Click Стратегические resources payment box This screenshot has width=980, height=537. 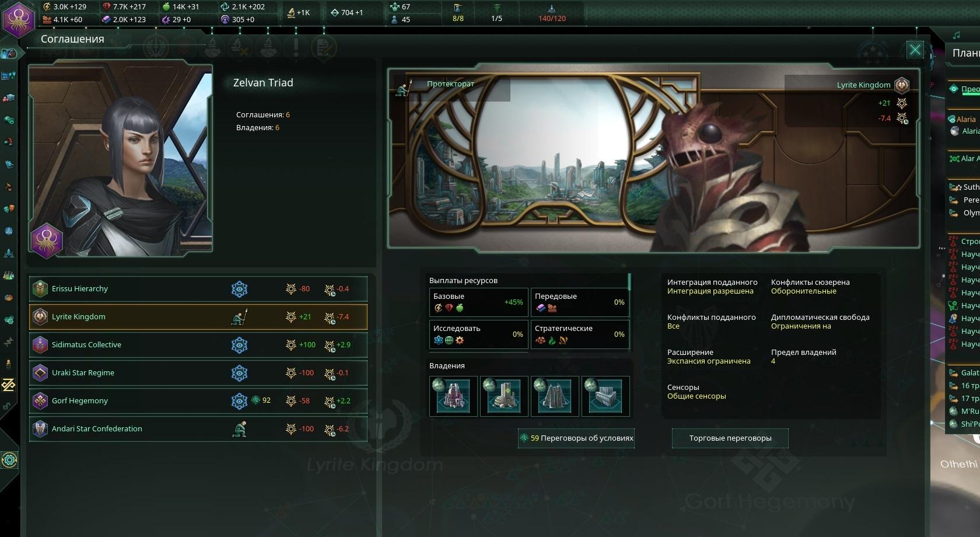click(580, 334)
